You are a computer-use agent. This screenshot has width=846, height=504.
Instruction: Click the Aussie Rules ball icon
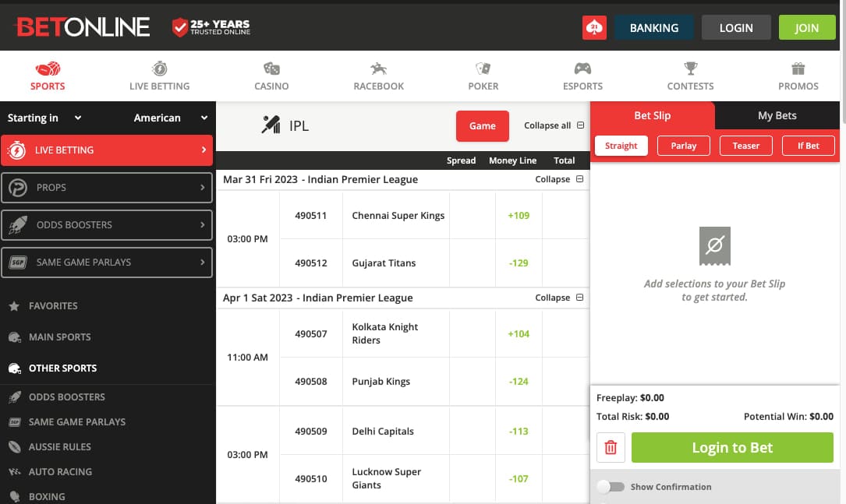pyautogui.click(x=15, y=447)
